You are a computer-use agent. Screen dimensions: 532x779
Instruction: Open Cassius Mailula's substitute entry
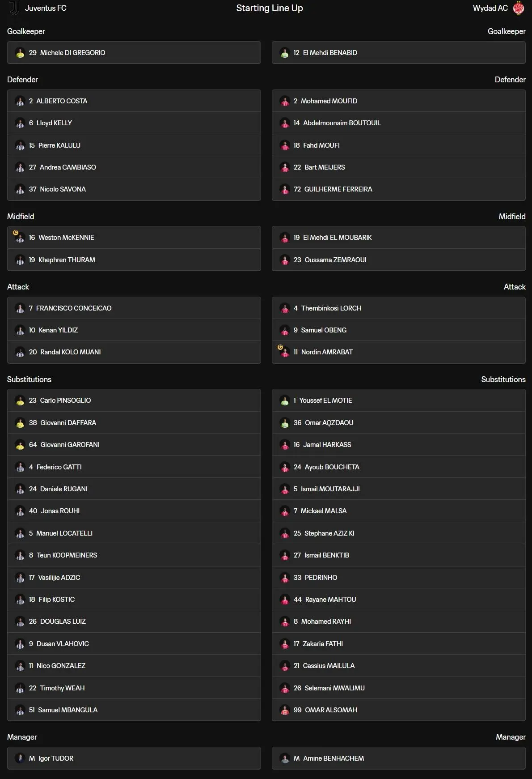pyautogui.click(x=399, y=666)
